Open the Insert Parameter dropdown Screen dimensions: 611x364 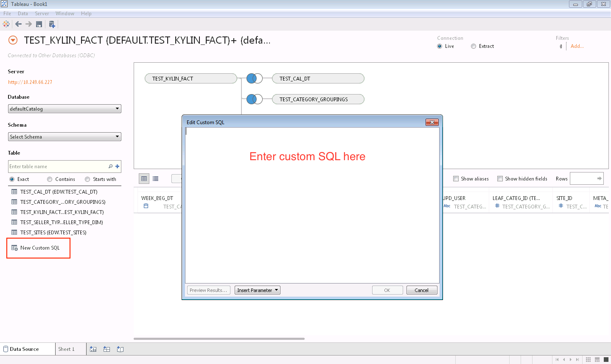(x=257, y=290)
